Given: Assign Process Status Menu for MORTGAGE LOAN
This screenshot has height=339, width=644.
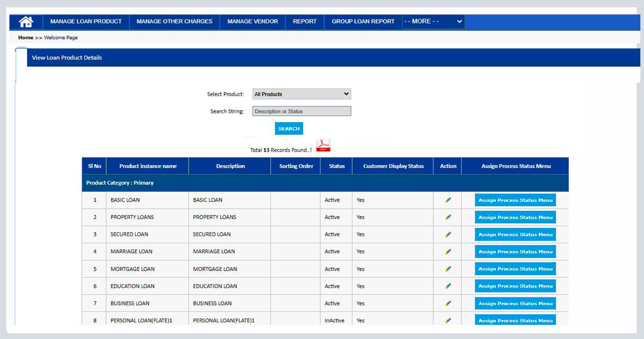Looking at the screenshot, I should [515, 268].
